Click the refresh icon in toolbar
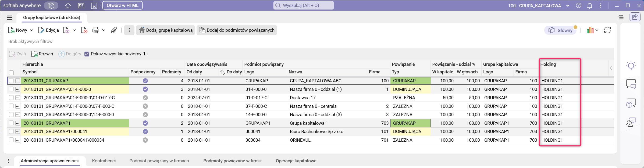Viewport: 644px width, 168px height. pyautogui.click(x=607, y=30)
